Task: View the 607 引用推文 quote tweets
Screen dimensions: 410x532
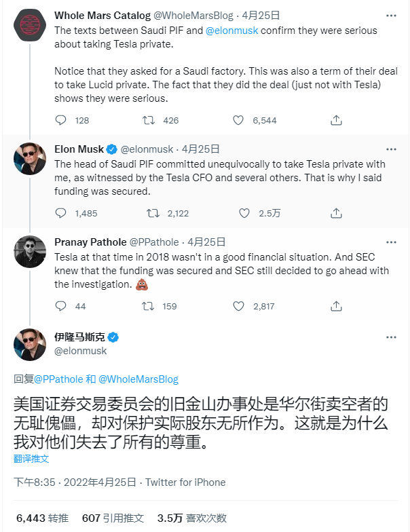Action: point(113,518)
